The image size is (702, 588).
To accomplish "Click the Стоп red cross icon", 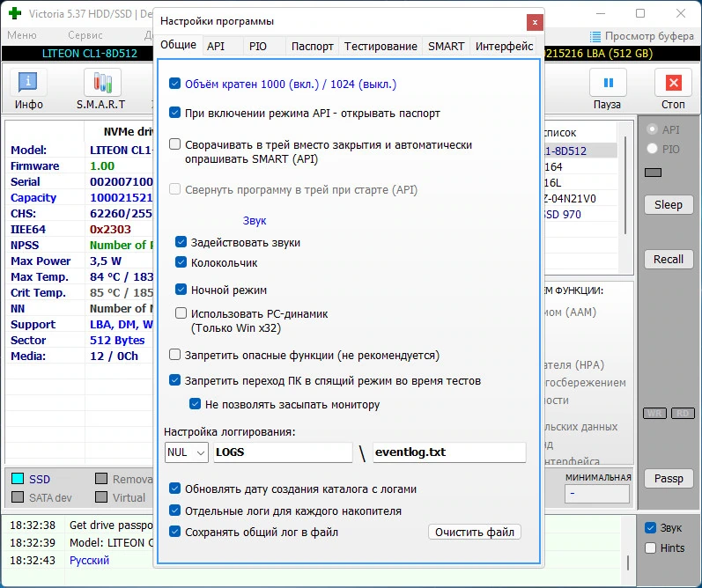I will tap(673, 83).
